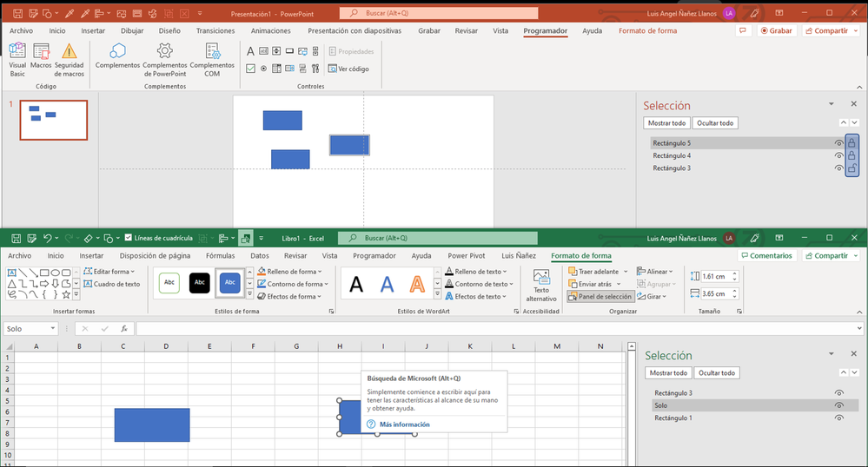The height and width of the screenshot is (467, 868).
Task: Apply orange outlined WordArt style
Action: pos(417,285)
